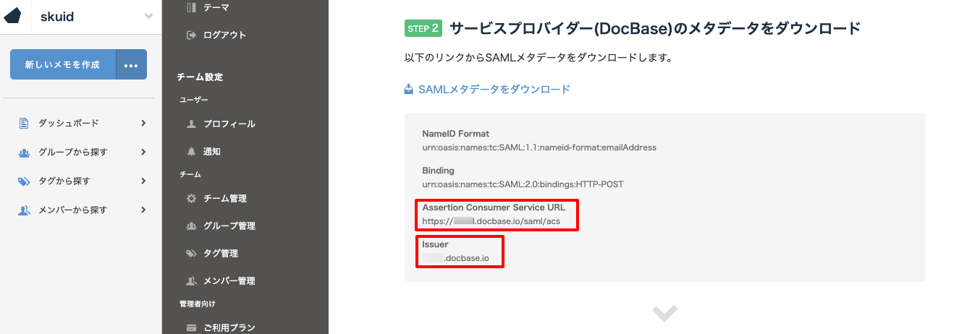
Task: Click the タグから探す tag icon
Action: [x=24, y=181]
